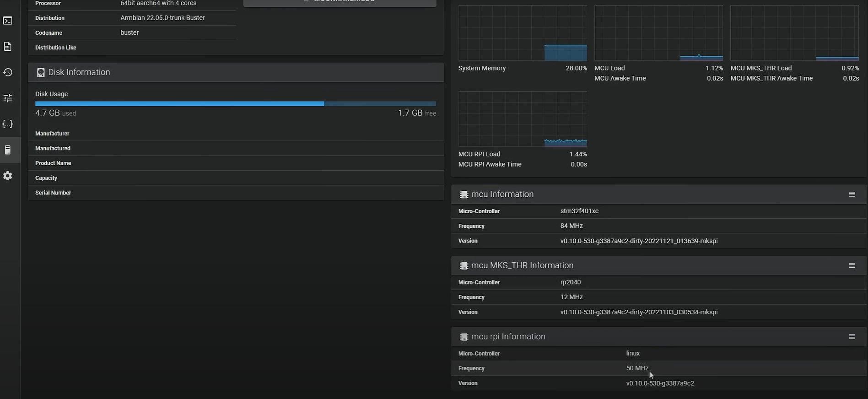Select the version ending 013639-mkspi
The image size is (868, 399).
tap(639, 241)
